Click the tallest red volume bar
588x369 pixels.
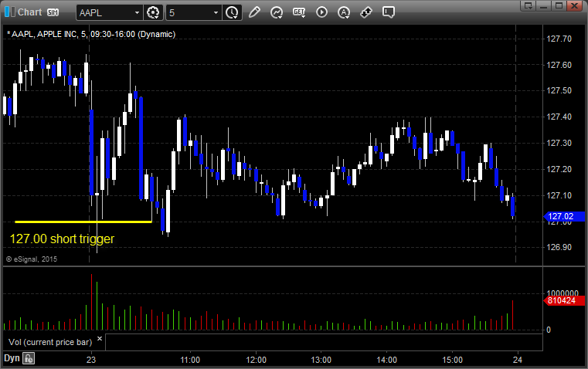point(91,302)
